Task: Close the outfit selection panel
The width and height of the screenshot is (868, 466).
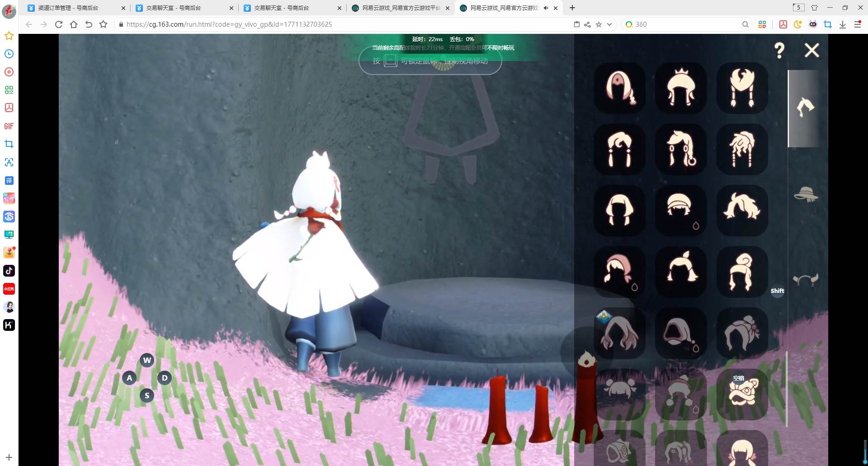Action: click(811, 50)
